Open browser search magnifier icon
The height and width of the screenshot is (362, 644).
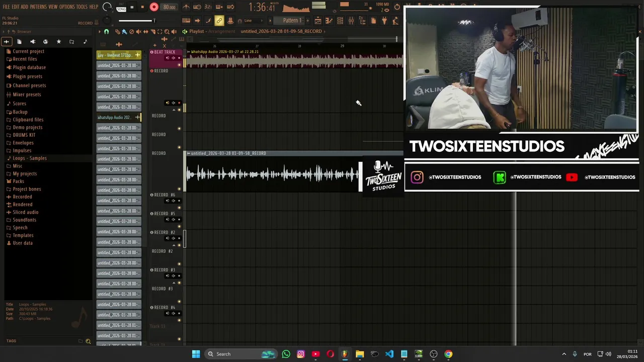click(88, 341)
